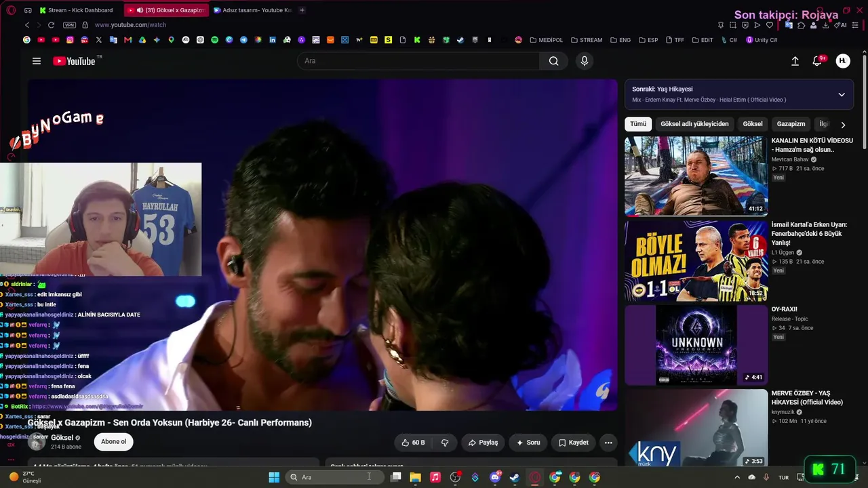Open the TFF bookmarks folder
The image size is (868, 488).
tap(675, 40)
